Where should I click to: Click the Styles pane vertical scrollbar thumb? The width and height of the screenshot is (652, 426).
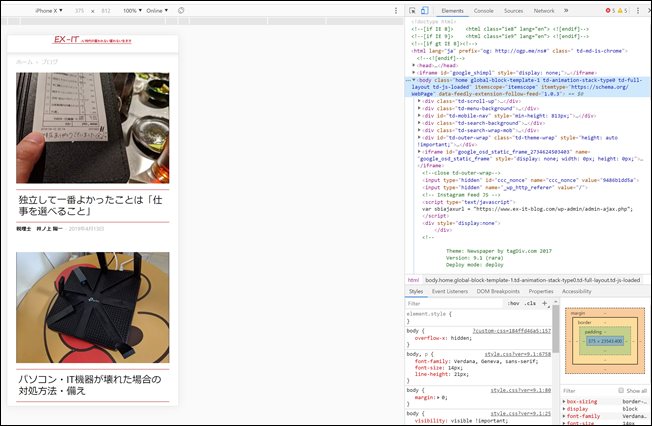[x=556, y=331]
